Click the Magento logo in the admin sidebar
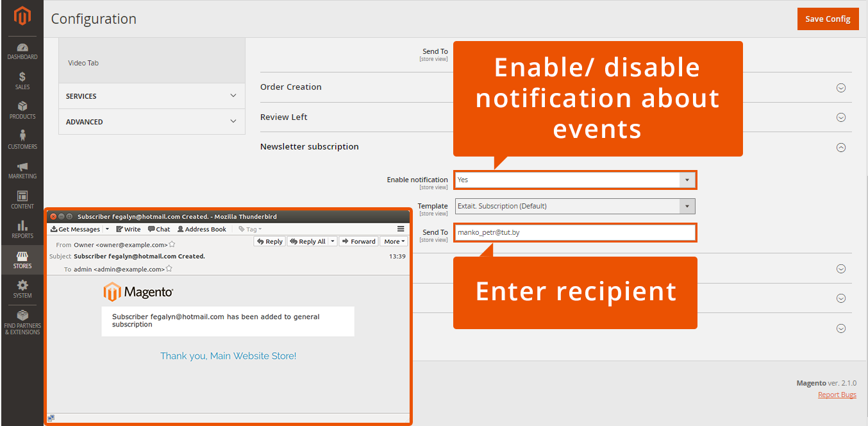This screenshot has height=426, width=868. [22, 17]
